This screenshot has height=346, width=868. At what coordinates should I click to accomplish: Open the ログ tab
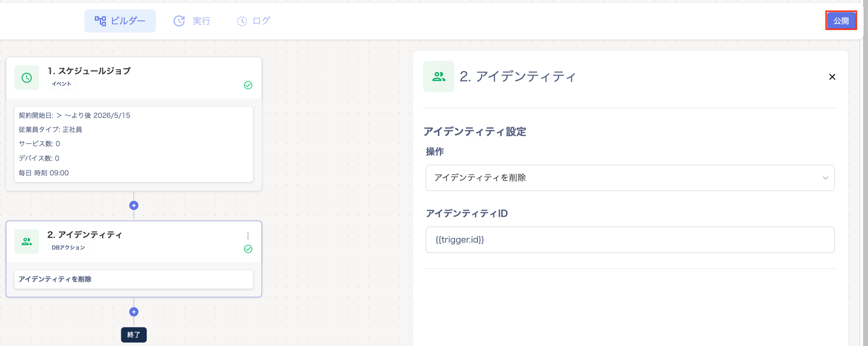pos(253,21)
